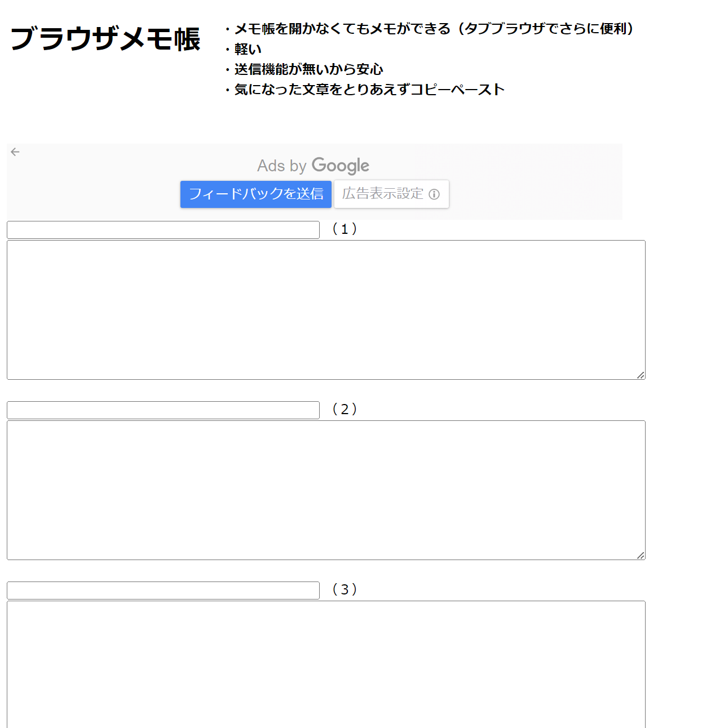The image size is (711, 728).
Task: Click the メモ帳を開かなくてもメモができる line
Action: 429,29
